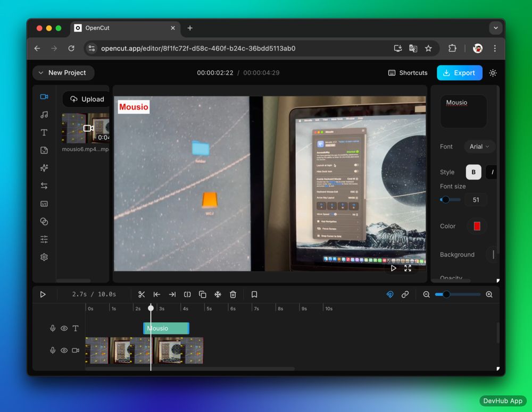Expand the New Project dropdown menu
The image size is (532, 412).
tap(63, 73)
